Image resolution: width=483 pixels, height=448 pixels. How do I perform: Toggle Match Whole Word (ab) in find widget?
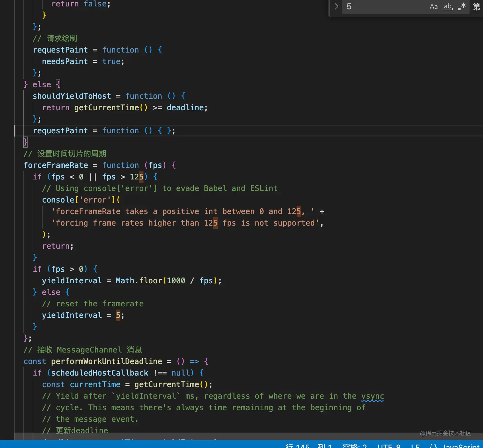click(447, 6)
